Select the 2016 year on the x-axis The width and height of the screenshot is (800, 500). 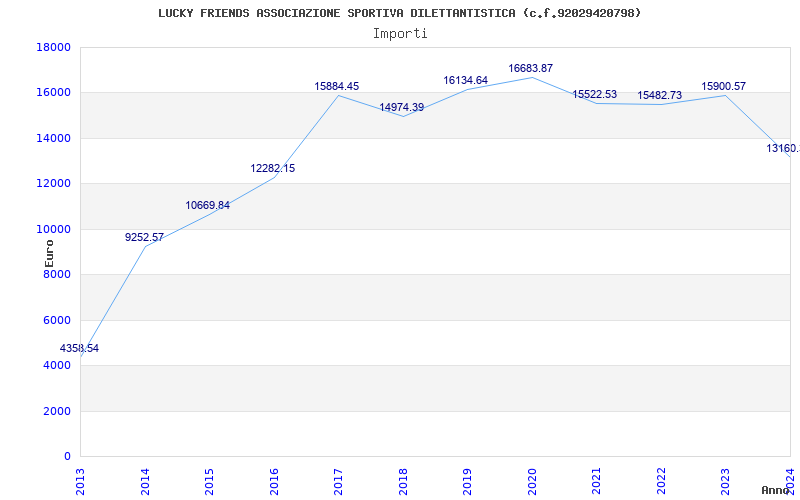(274, 478)
